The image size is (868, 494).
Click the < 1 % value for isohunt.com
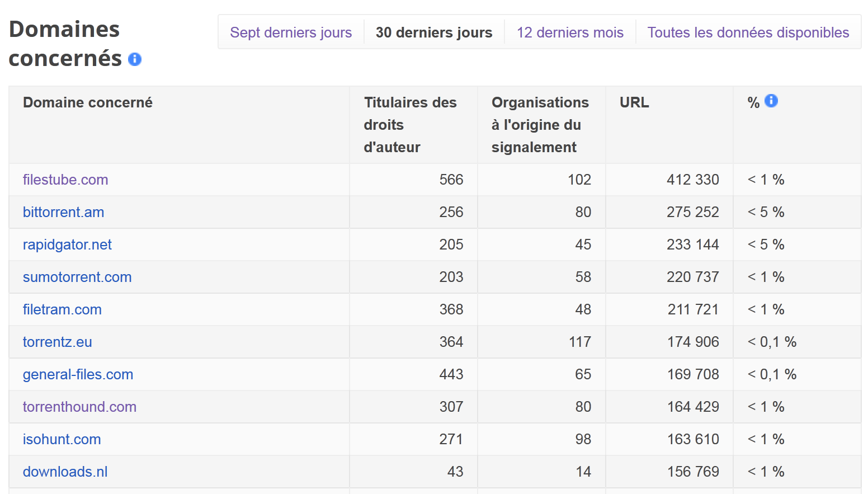click(766, 439)
